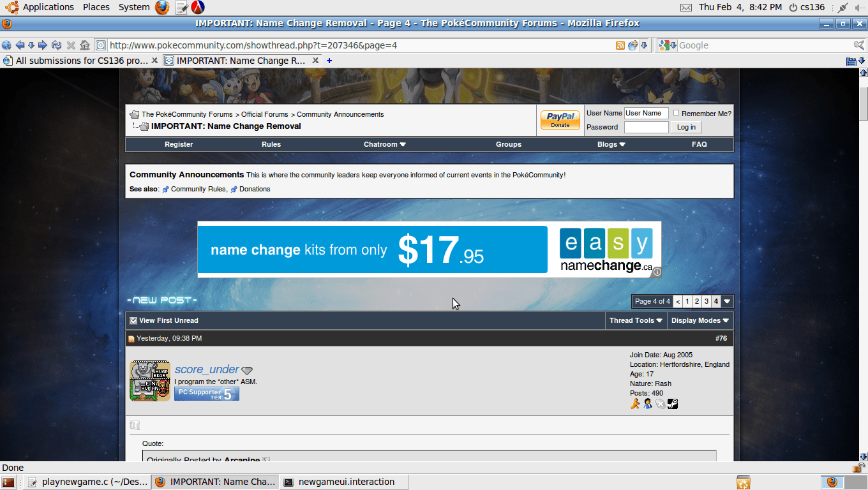Open the Rules nav link

[271, 144]
